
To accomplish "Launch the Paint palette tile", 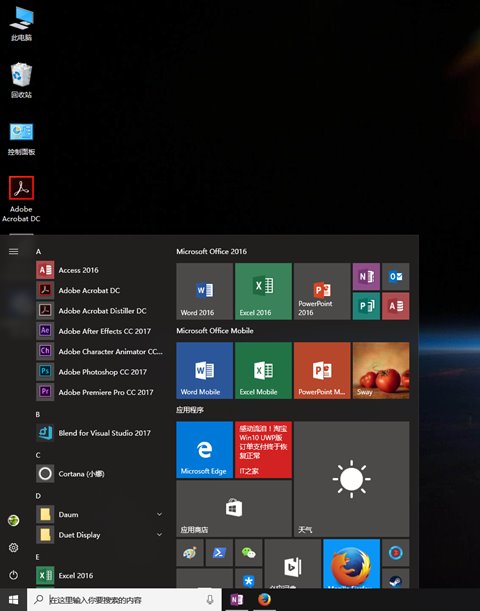I will [x=190, y=553].
